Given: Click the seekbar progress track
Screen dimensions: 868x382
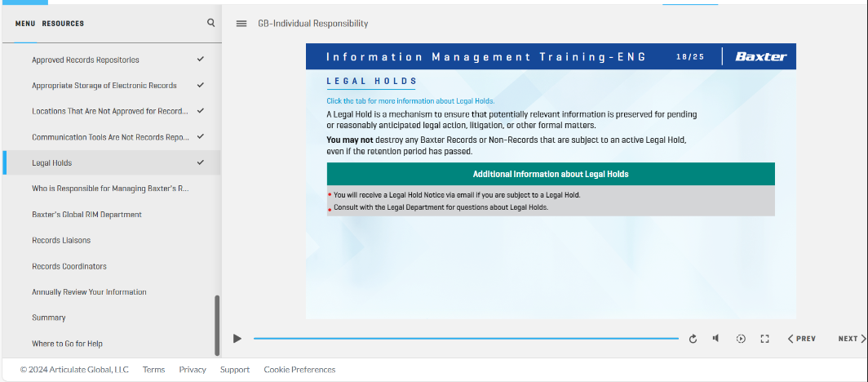Looking at the screenshot, I should tap(466, 338).
